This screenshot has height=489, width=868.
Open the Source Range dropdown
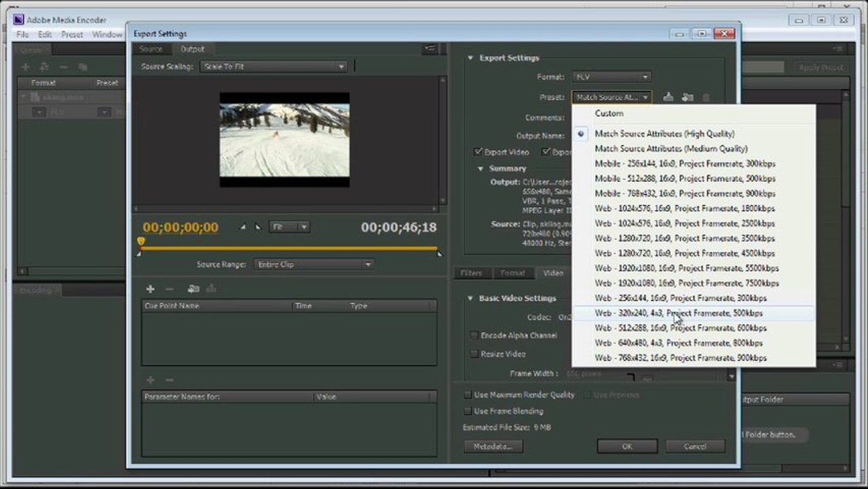tap(314, 264)
